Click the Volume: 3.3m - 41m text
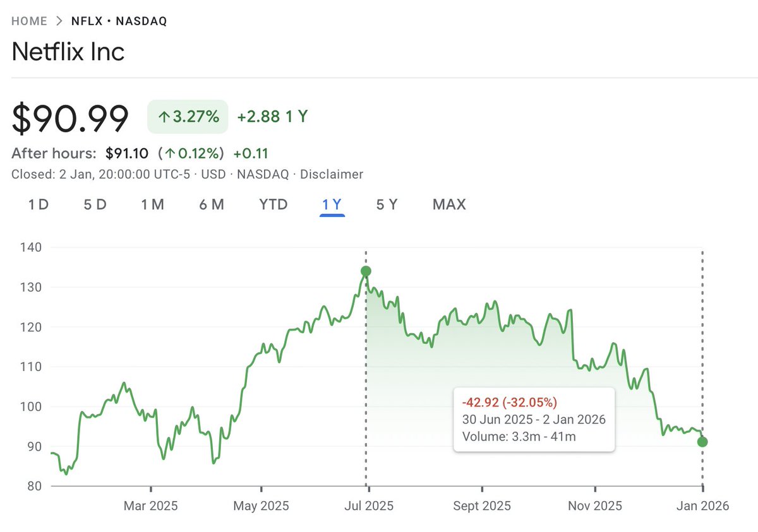The image size is (758, 532). [x=519, y=437]
